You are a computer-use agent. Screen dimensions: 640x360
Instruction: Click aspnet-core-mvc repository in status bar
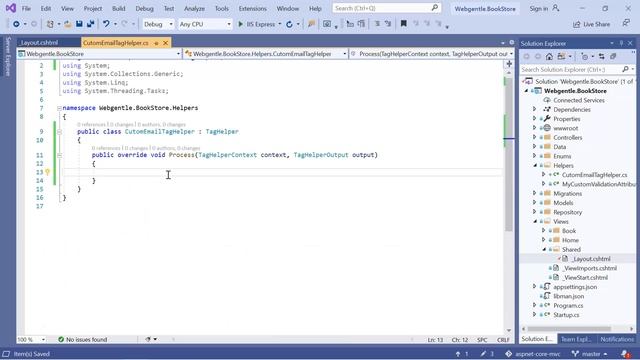click(x=533, y=354)
